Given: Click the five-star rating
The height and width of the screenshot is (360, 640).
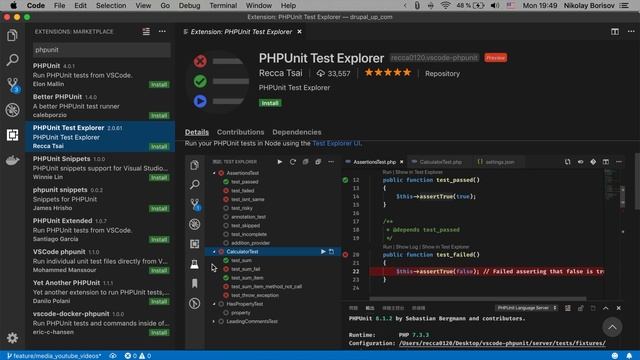Looking at the screenshot, I should [x=388, y=73].
